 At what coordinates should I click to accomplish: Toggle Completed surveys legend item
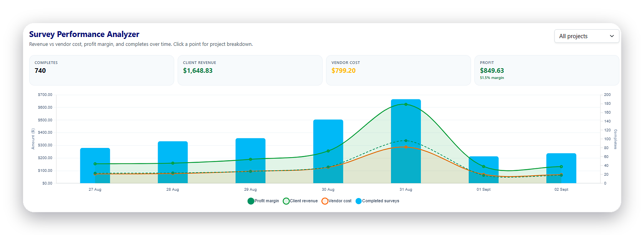[x=377, y=201]
